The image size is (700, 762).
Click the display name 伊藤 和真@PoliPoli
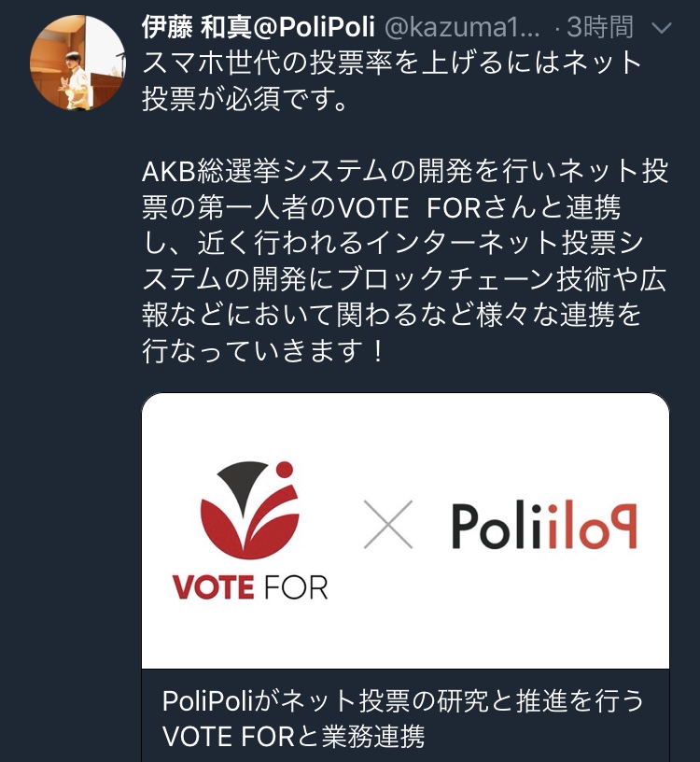click(259, 28)
